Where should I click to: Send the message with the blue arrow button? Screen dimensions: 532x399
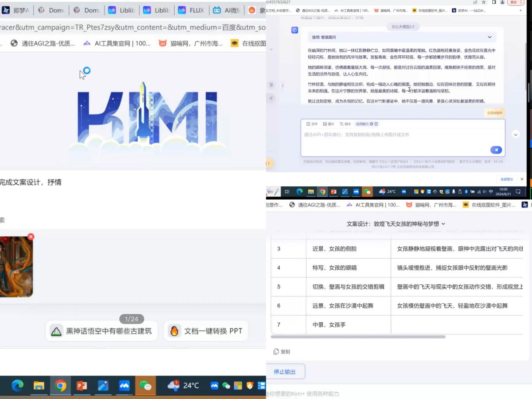pos(496,150)
